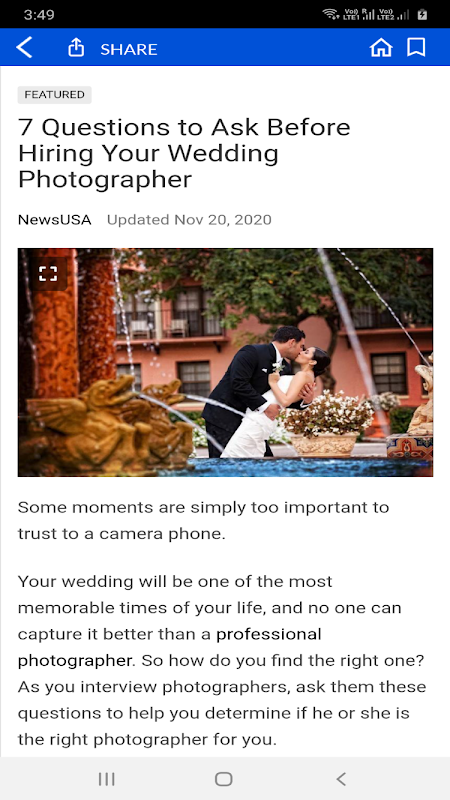Expand the wedding photo to fullscreen
This screenshot has width=450, height=800.
48,273
